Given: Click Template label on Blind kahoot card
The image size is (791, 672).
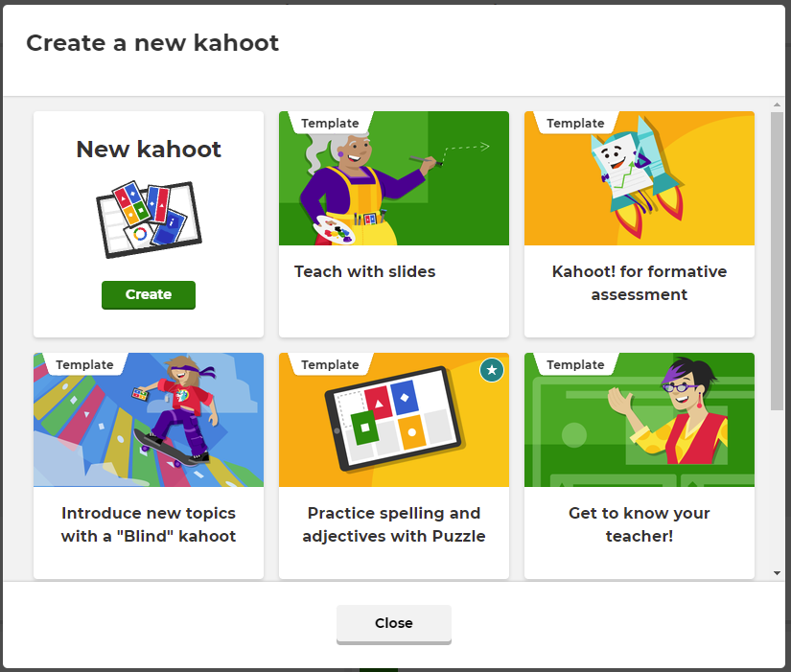Looking at the screenshot, I should click(84, 364).
